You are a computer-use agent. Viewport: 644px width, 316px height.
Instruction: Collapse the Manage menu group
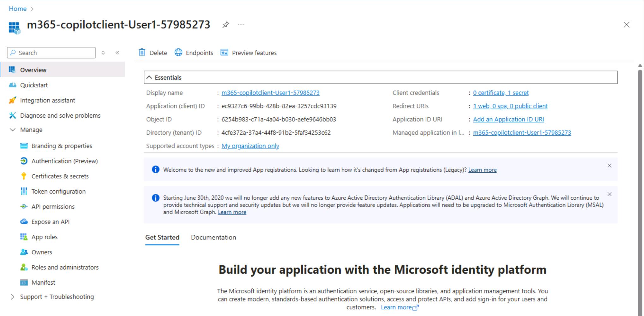[x=13, y=130]
